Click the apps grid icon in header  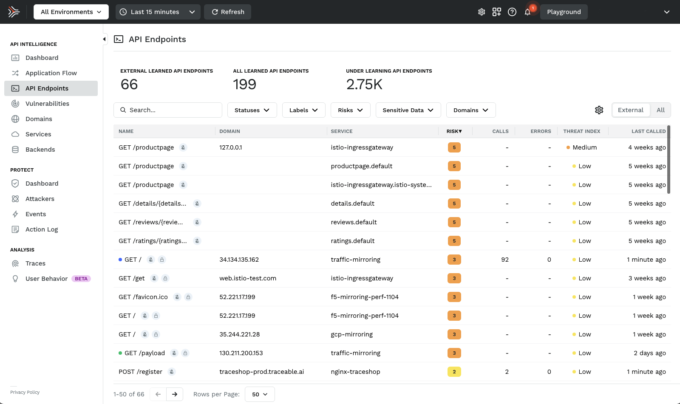(x=497, y=12)
